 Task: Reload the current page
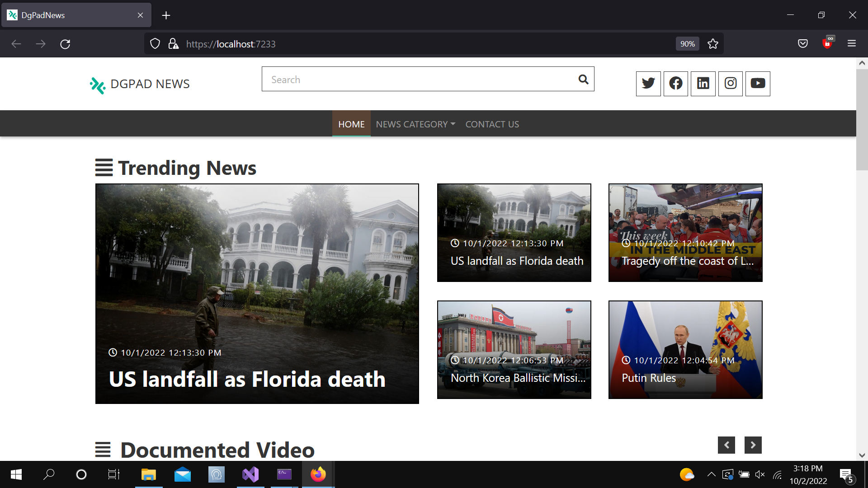coord(65,44)
